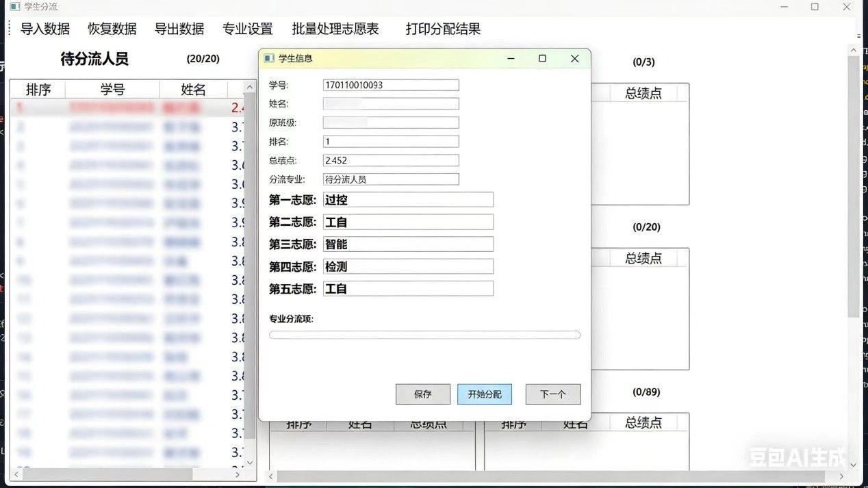Image resolution: width=868 pixels, height=488 pixels.
Task: Click 打印分配结果 in the toolbar
Action: click(x=443, y=29)
